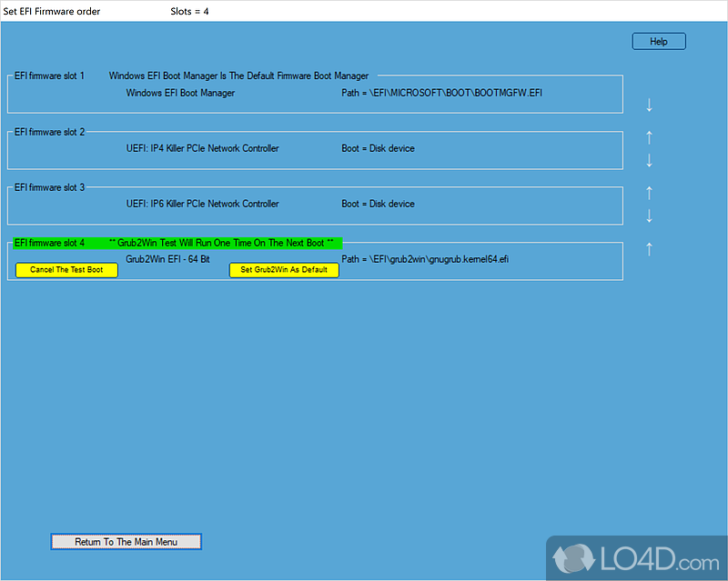
Task: Move slot 1 Windows Boot Manager down
Action: (649, 105)
